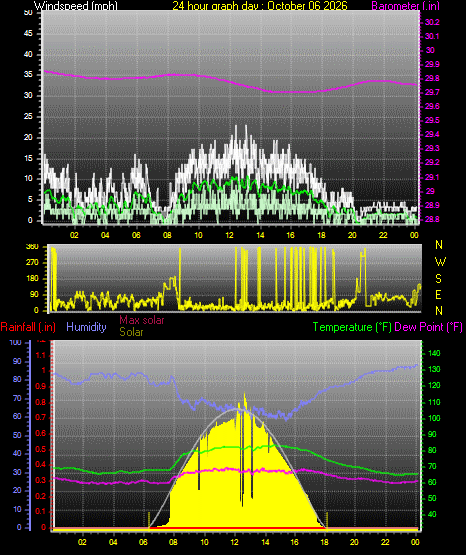This screenshot has height=555, width=466.
Task: Select the "Dew Point (°F)" legend label
Action: pos(428,327)
